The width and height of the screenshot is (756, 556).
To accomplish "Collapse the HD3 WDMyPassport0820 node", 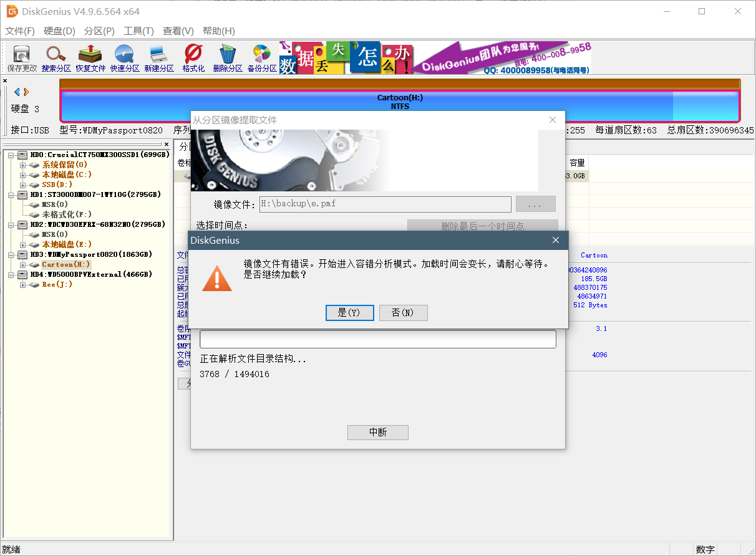I will [x=11, y=254].
